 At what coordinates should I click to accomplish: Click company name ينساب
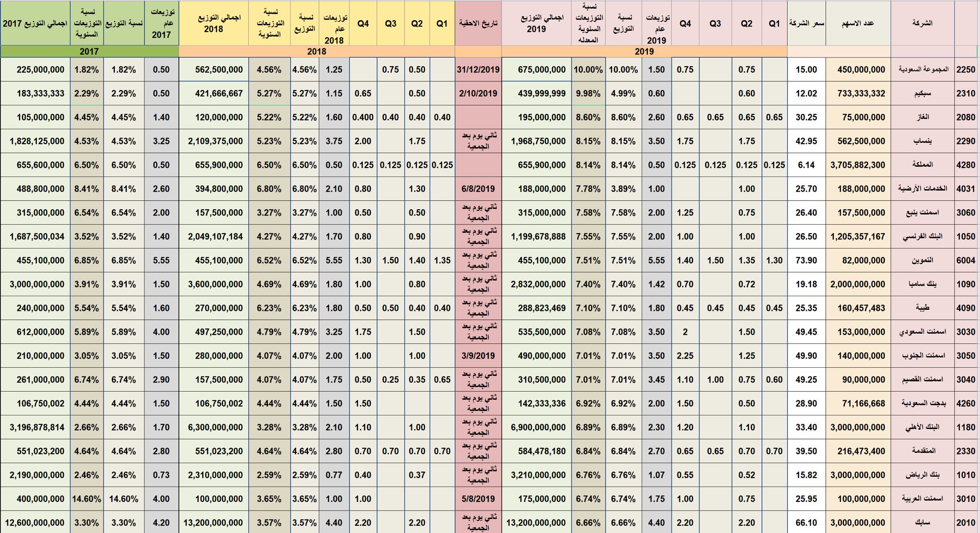[923, 141]
